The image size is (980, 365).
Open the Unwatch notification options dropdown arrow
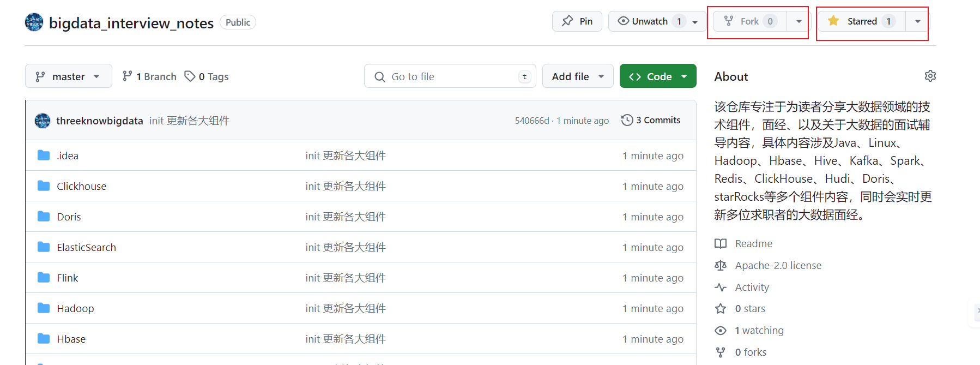[x=695, y=22]
